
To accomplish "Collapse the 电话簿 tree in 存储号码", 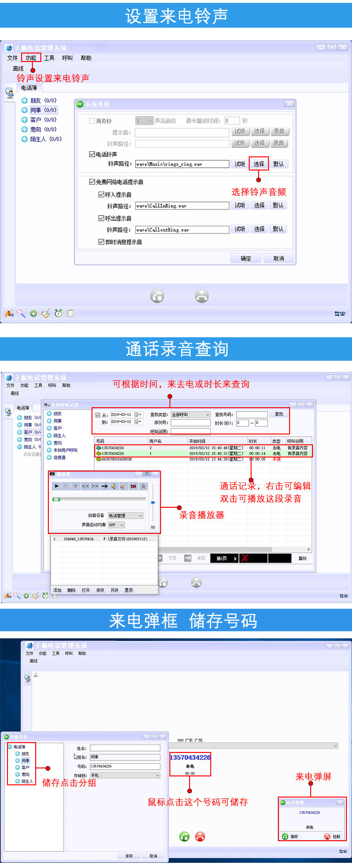I will pos(10,747).
